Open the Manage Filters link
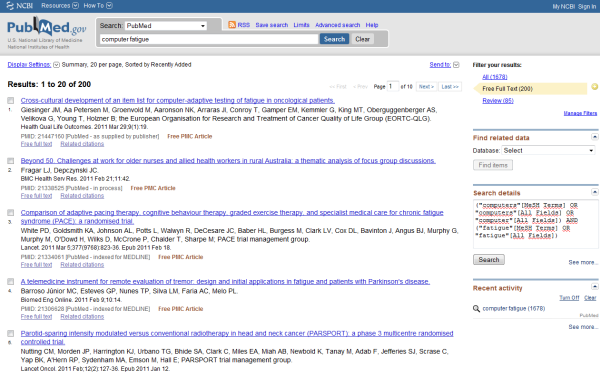Image resolution: width=600 pixels, height=375 pixels. (580, 113)
